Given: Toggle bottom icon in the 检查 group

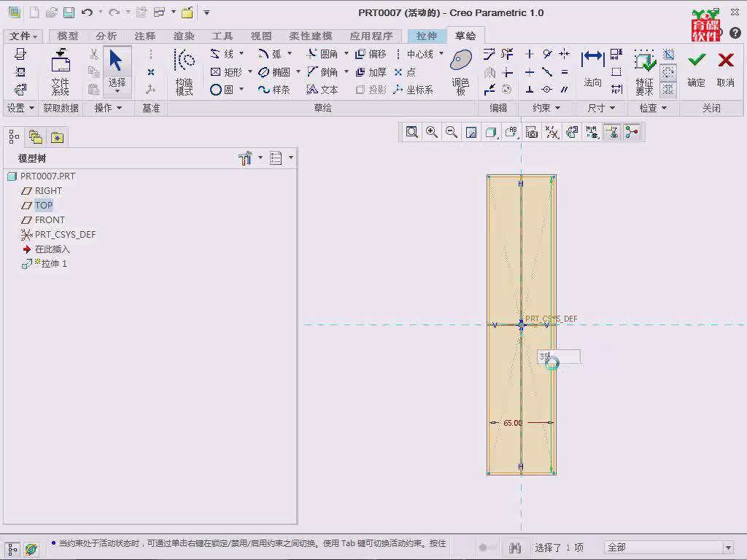Looking at the screenshot, I should pyautogui.click(x=668, y=90).
